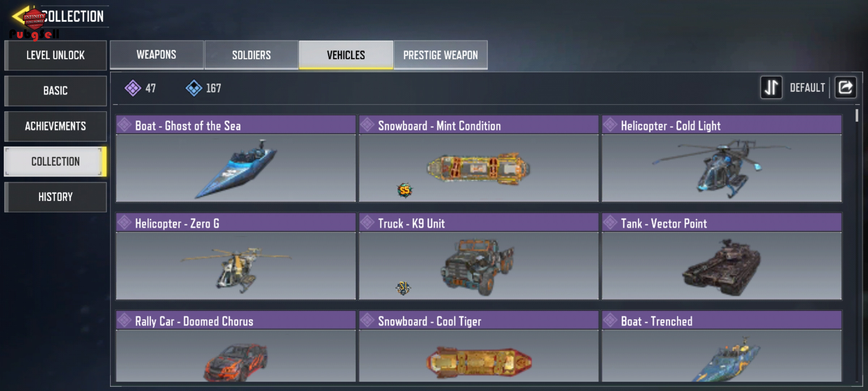Click rarity diamond on Helicopter Cold Light header
Image resolution: width=868 pixels, height=391 pixels.
coord(610,125)
